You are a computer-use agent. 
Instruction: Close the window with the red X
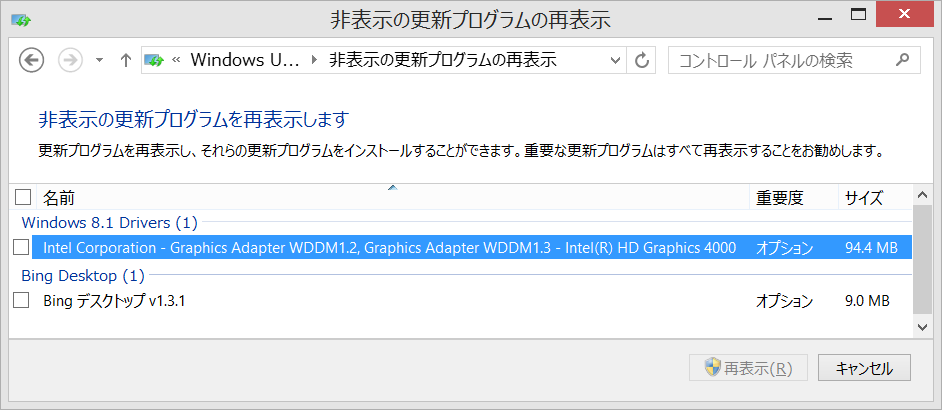(x=904, y=14)
